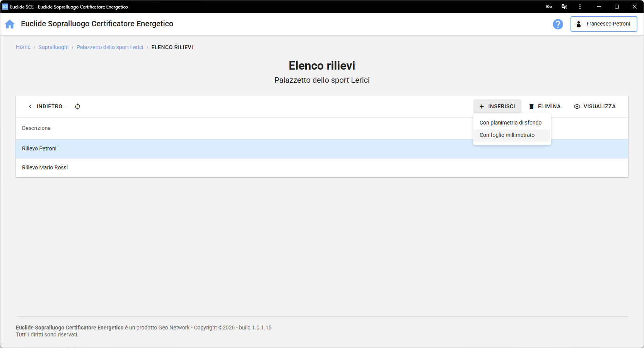
Task: Open Palazzetto dello sport Lerici breadcrumb
Action: click(110, 47)
